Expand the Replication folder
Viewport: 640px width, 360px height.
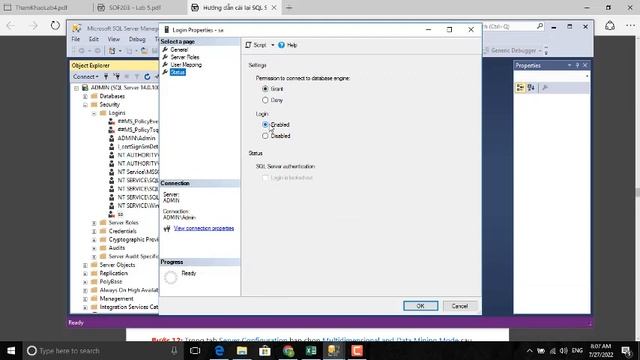pos(85,273)
